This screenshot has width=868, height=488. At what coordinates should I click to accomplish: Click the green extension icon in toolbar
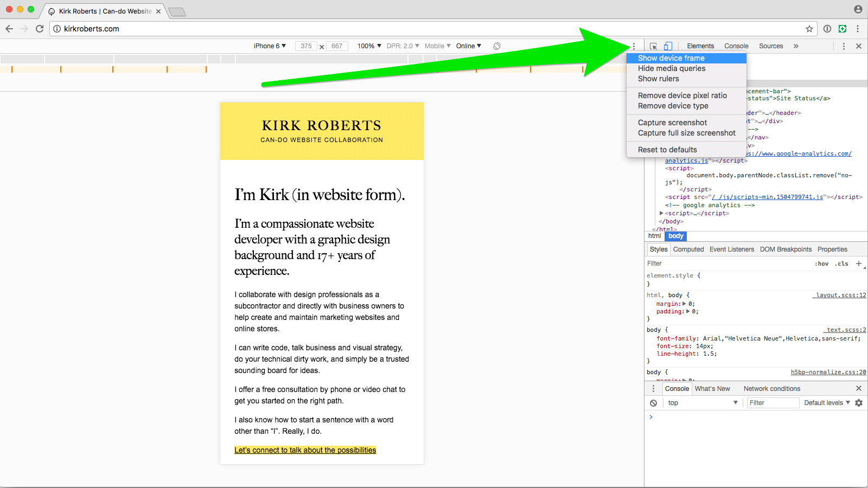pyautogui.click(x=843, y=29)
